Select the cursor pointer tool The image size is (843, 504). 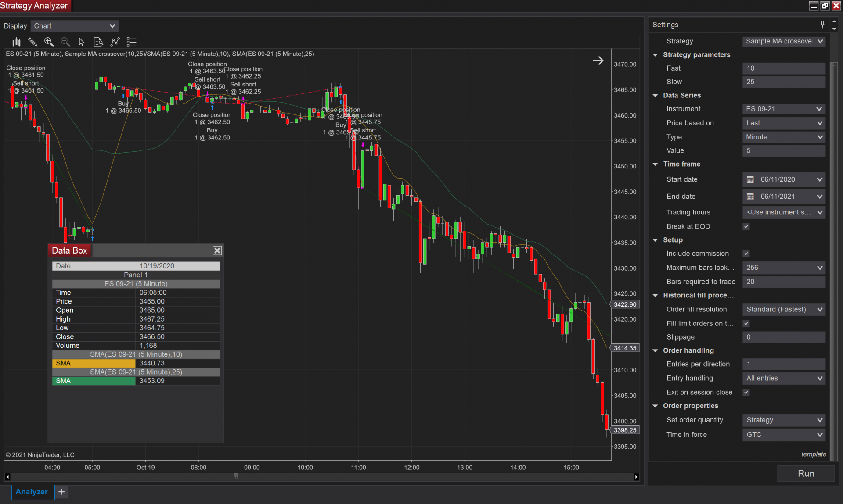[x=81, y=42]
